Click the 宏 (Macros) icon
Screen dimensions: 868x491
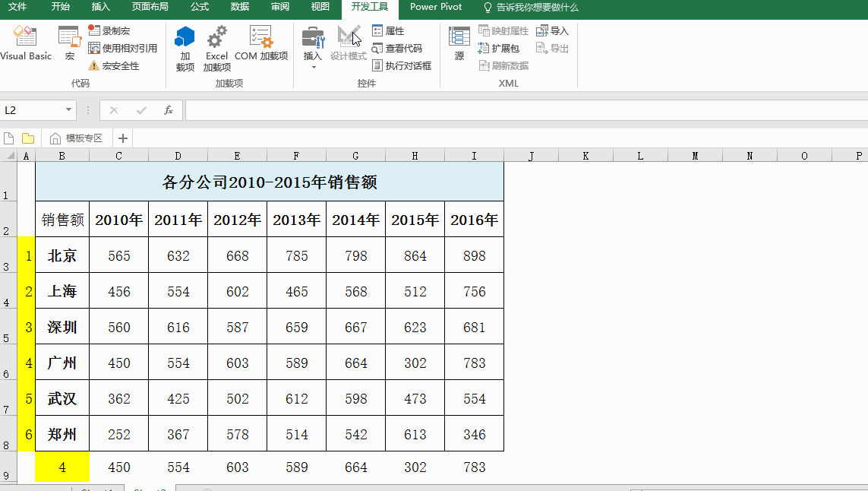tap(69, 43)
